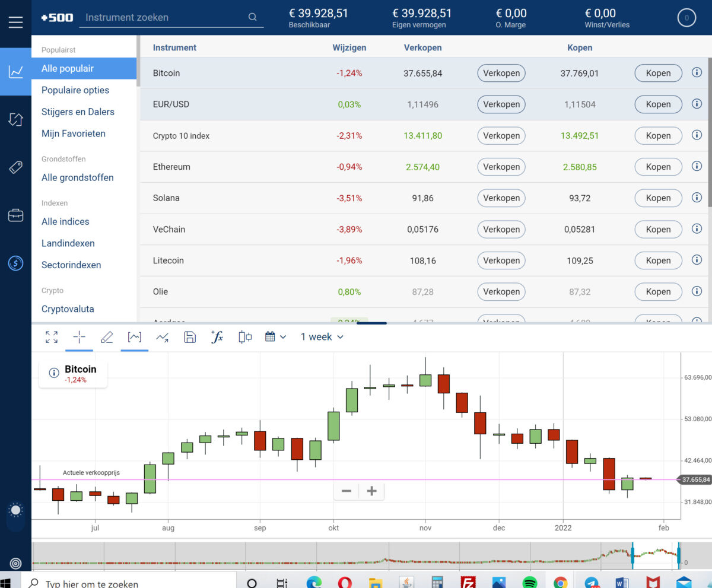This screenshot has height=588, width=712.
Task: Open the positions icon with two arrows
Action: pos(15,119)
